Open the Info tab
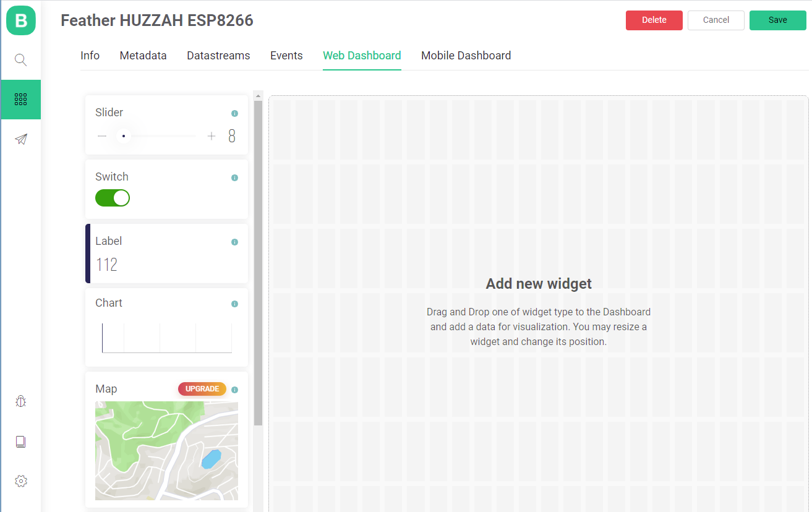 (x=90, y=56)
